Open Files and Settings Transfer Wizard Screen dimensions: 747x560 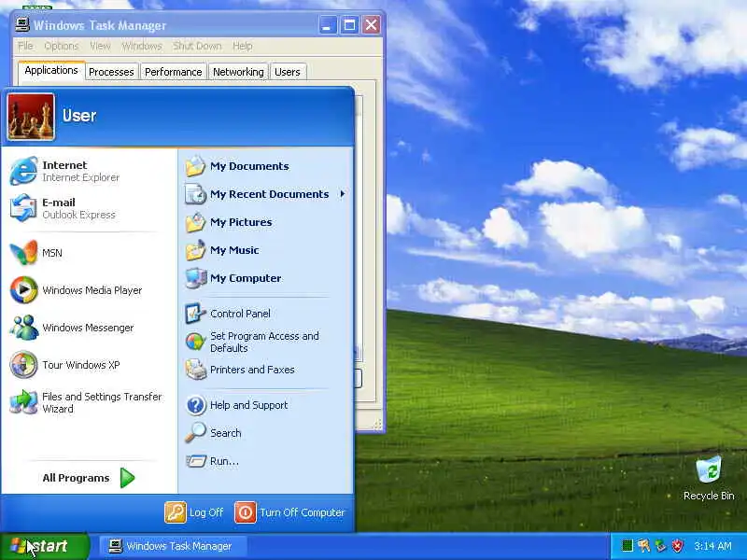coord(89,402)
